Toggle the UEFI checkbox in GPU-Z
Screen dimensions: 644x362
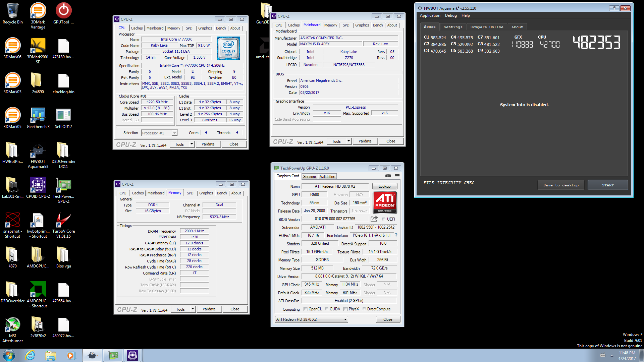384,219
